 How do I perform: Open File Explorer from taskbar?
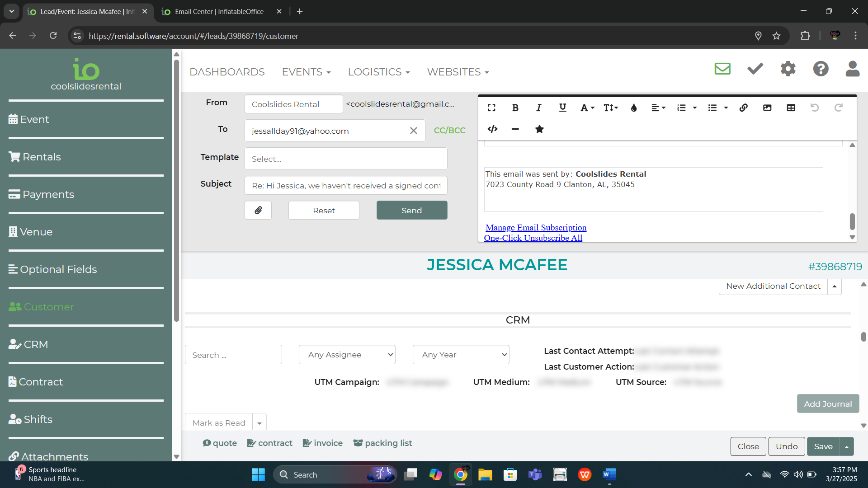(485, 475)
